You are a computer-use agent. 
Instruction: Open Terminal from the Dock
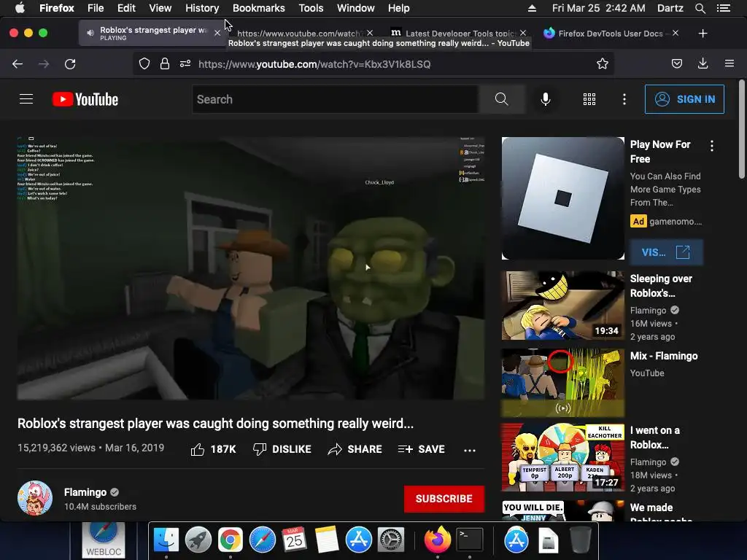[x=470, y=540]
